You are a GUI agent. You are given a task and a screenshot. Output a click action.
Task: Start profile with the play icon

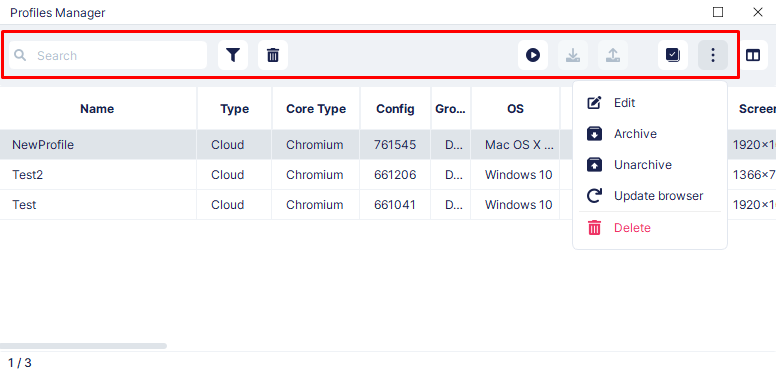(533, 55)
